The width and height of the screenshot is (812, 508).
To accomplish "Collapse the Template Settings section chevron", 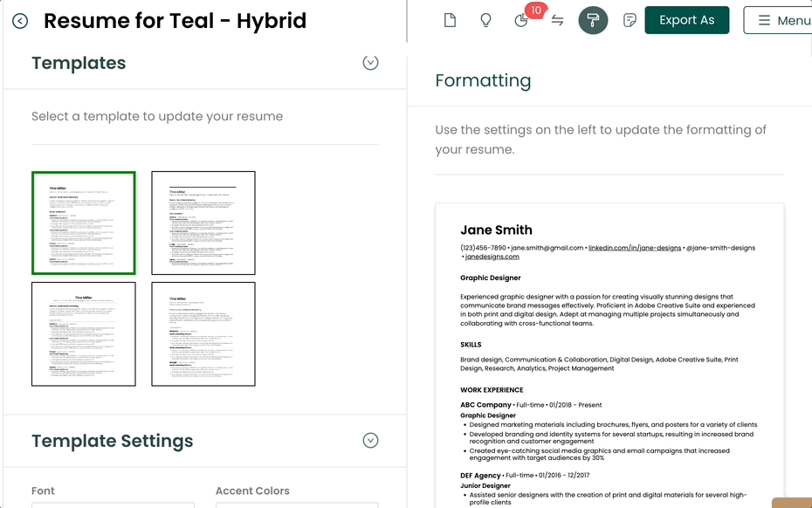I will point(370,441).
